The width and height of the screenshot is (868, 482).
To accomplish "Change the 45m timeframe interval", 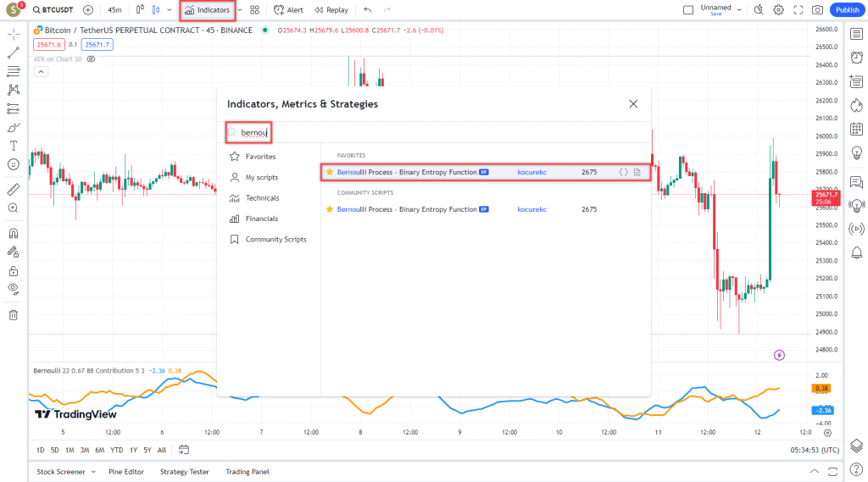I will click(x=114, y=10).
